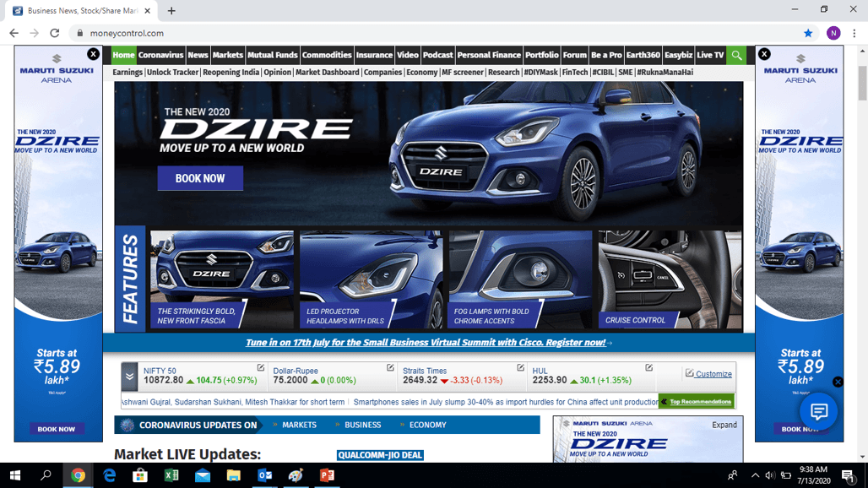Open the Personal Finance menu

click(489, 55)
